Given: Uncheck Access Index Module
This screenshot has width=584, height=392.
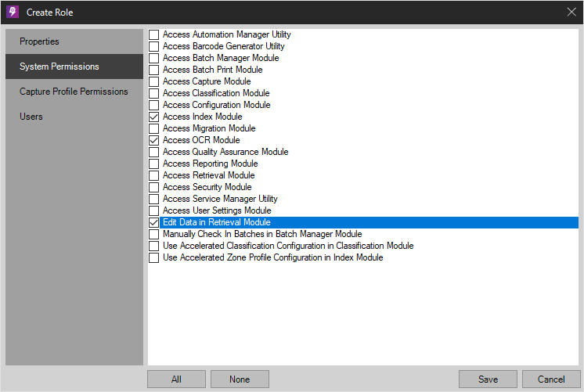Looking at the screenshot, I should (x=153, y=117).
